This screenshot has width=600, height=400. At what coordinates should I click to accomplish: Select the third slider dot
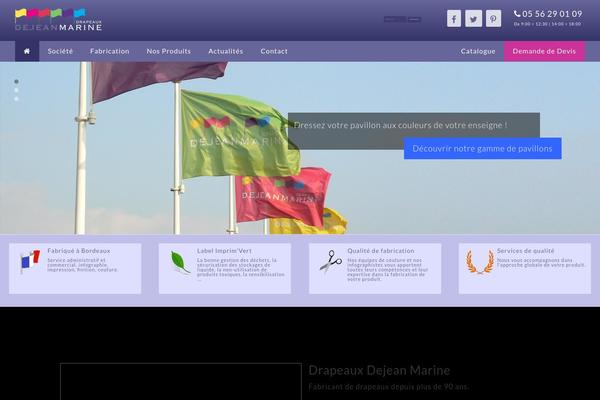pyautogui.click(x=16, y=99)
